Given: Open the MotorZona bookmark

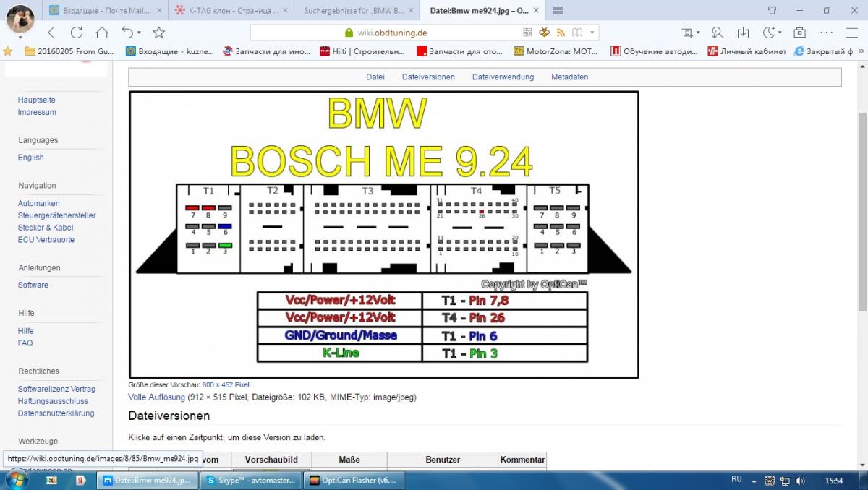Looking at the screenshot, I should pos(555,51).
